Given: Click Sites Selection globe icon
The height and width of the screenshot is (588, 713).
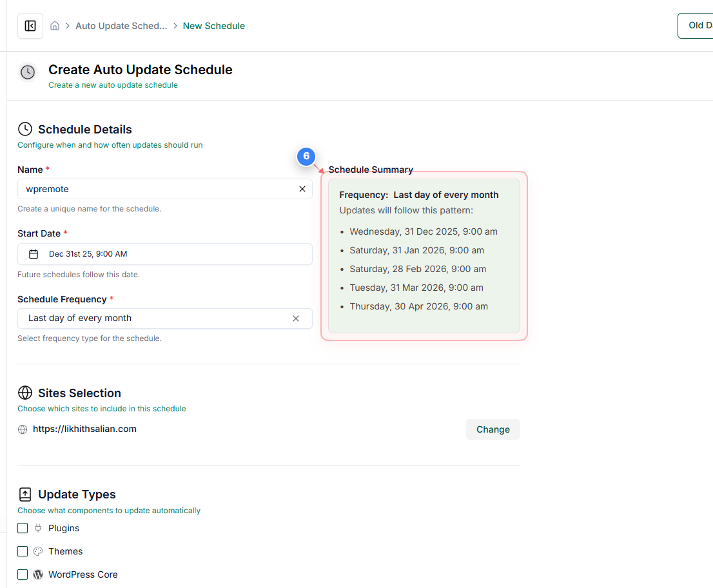Looking at the screenshot, I should (25, 393).
